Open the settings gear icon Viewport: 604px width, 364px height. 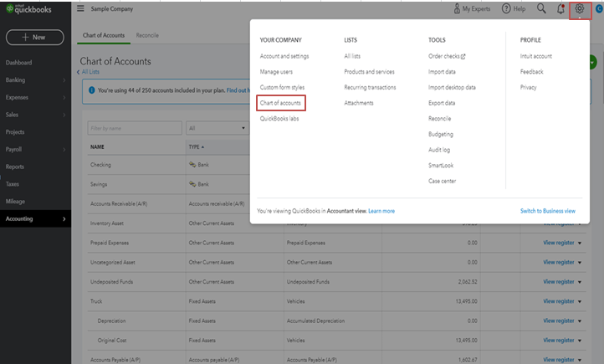point(580,9)
